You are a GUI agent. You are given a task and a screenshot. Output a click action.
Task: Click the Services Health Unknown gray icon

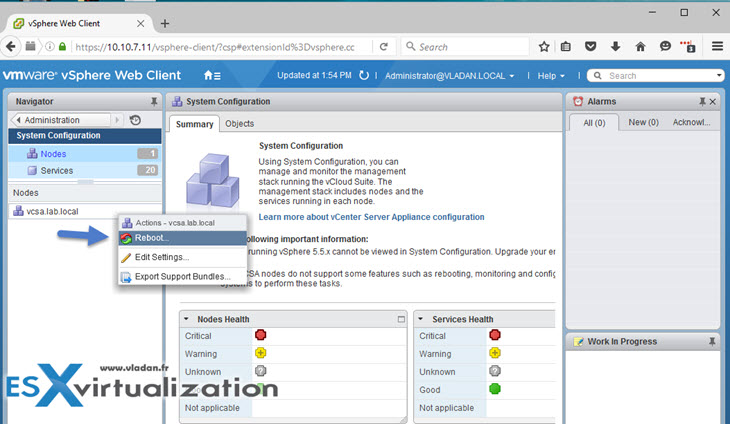[495, 371]
